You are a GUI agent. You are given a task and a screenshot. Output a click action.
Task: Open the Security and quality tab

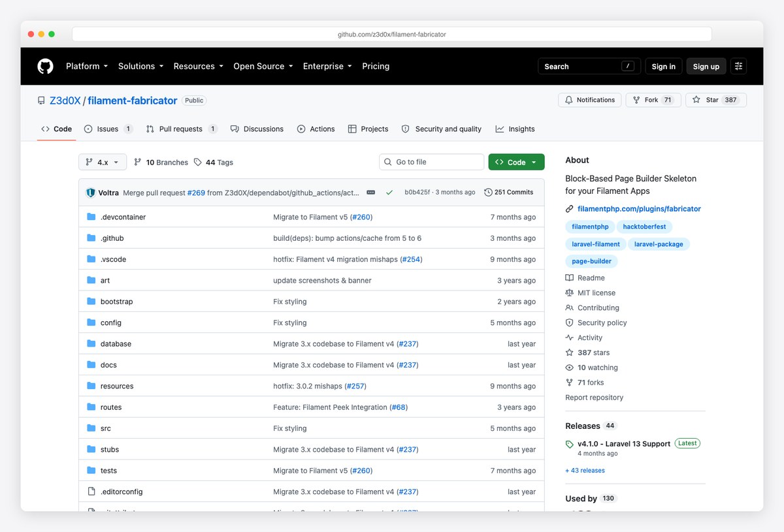click(442, 129)
